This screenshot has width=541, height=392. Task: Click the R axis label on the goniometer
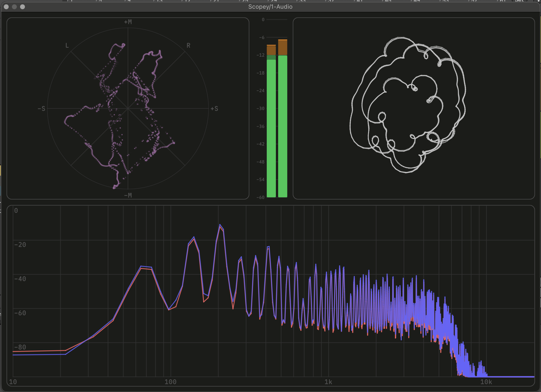188,46
